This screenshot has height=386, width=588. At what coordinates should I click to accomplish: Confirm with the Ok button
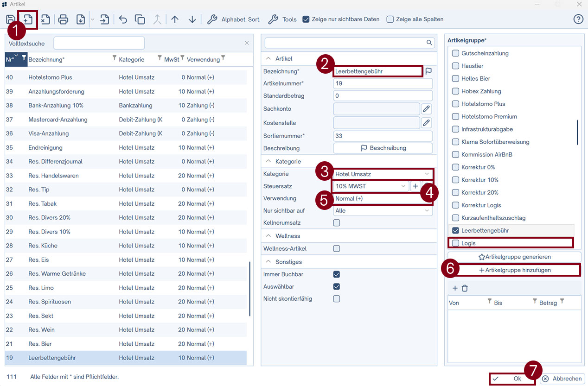click(x=512, y=379)
